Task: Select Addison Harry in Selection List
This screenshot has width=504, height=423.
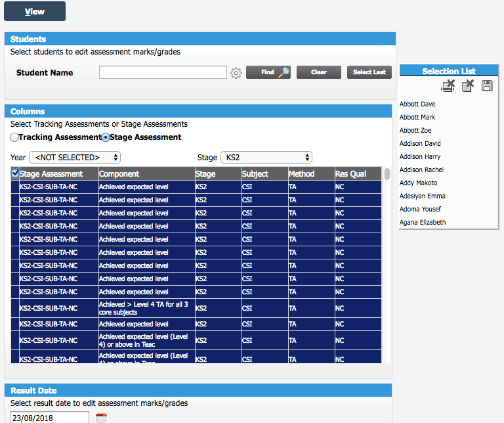Action: [420, 157]
